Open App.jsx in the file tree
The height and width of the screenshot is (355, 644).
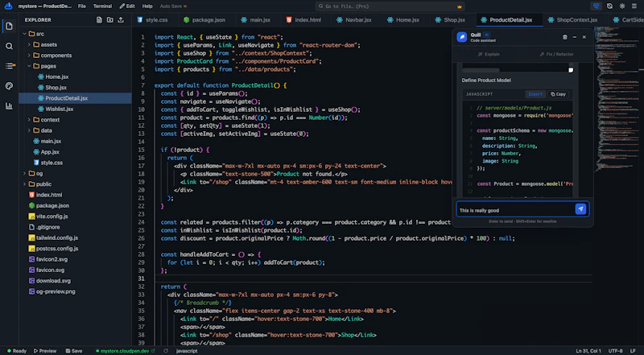coord(50,151)
